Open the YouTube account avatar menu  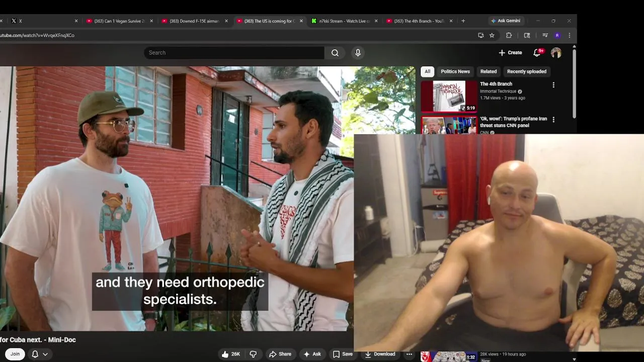(556, 52)
